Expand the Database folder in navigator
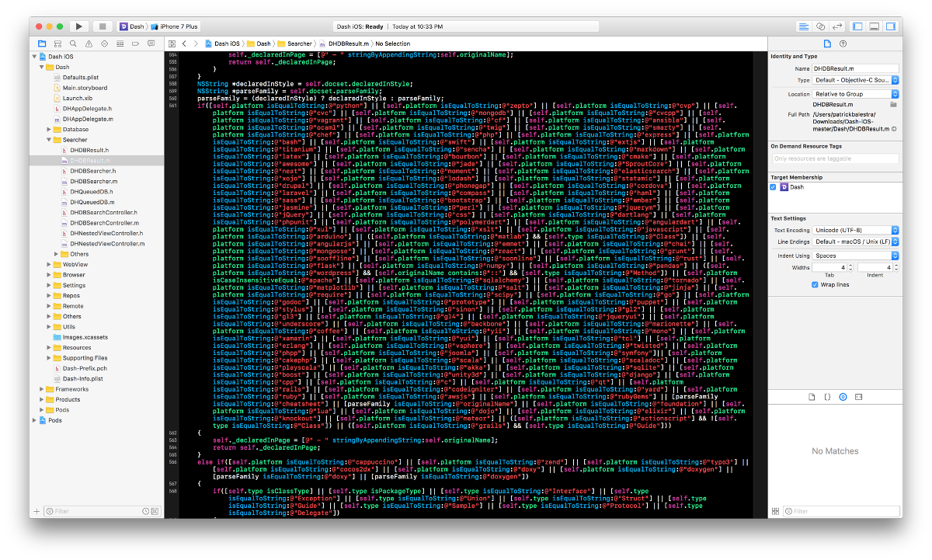The image size is (932, 560). (x=48, y=129)
